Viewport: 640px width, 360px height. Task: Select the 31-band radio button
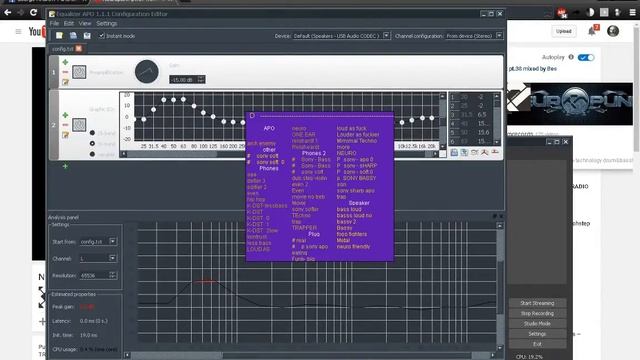(x=92, y=144)
